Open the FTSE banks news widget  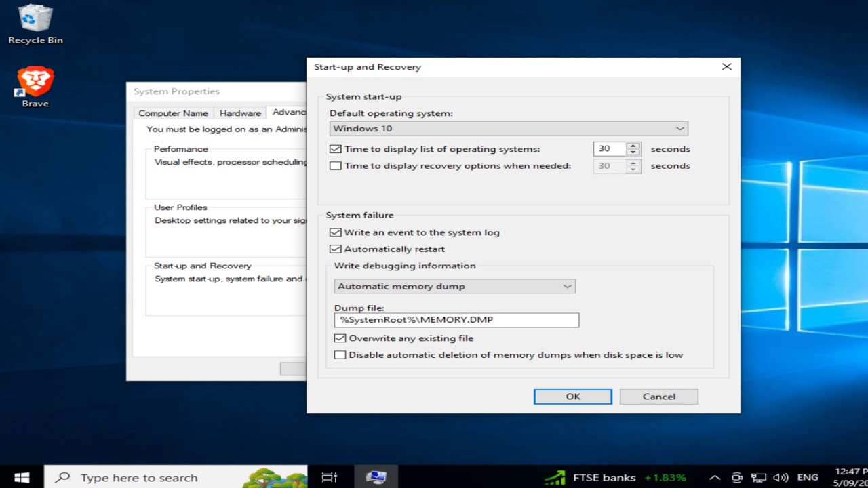coord(616,477)
